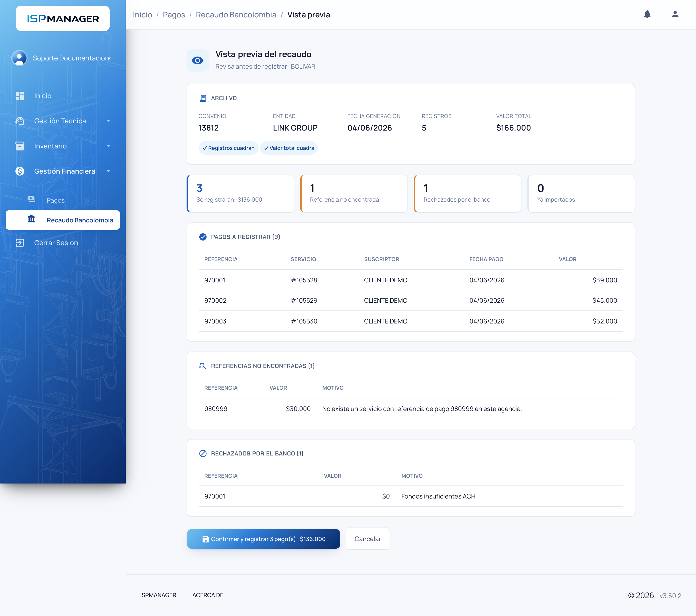Click version label v3.50.2

pos(670,596)
